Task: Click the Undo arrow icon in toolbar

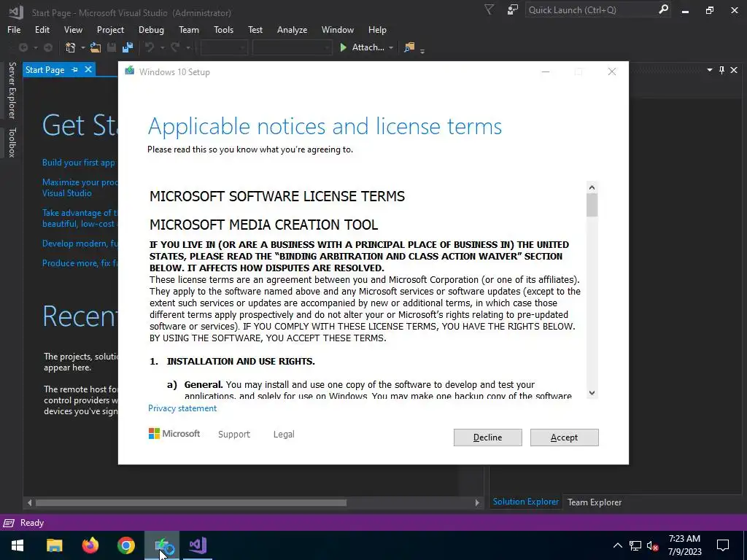Action: point(150,47)
